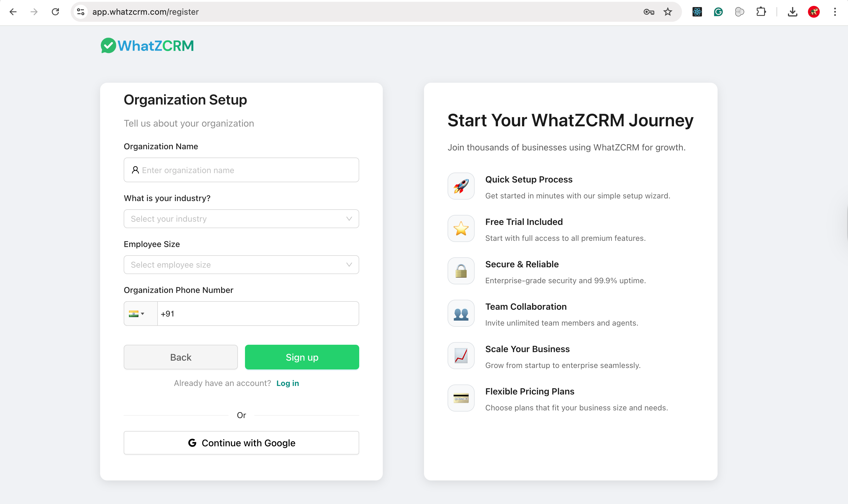Bookmark this page with the star icon
Image resolution: width=848 pixels, height=504 pixels.
(x=668, y=12)
